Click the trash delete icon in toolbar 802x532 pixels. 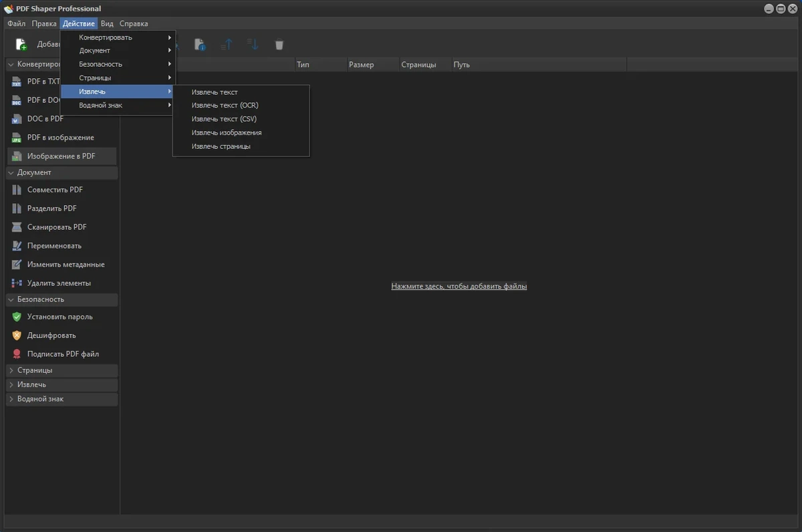coord(279,45)
